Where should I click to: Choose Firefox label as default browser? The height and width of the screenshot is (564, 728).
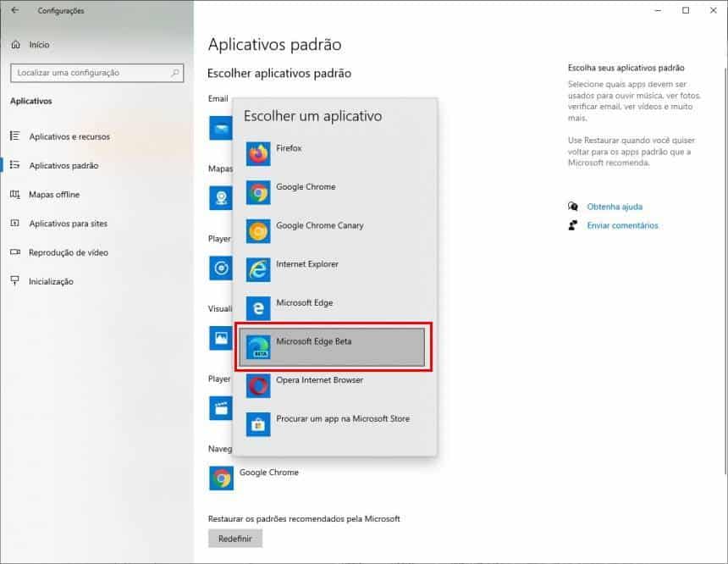coord(289,148)
